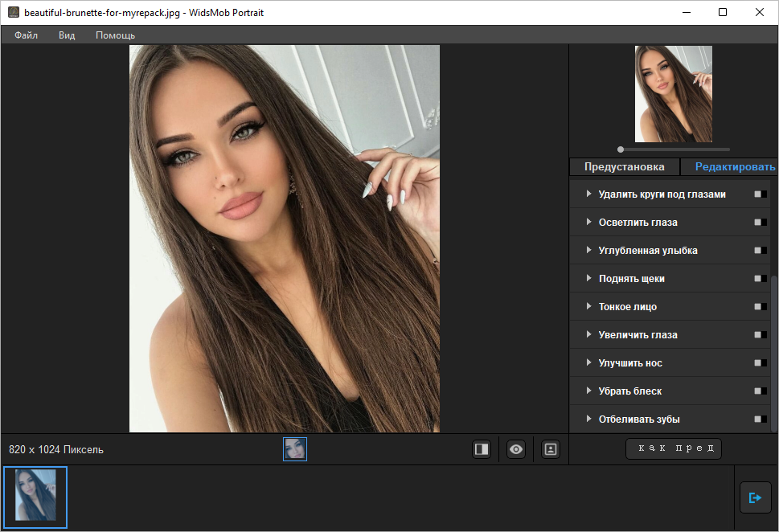
Task: Turn on the Отбеливать зубы switch
Action: point(760,419)
